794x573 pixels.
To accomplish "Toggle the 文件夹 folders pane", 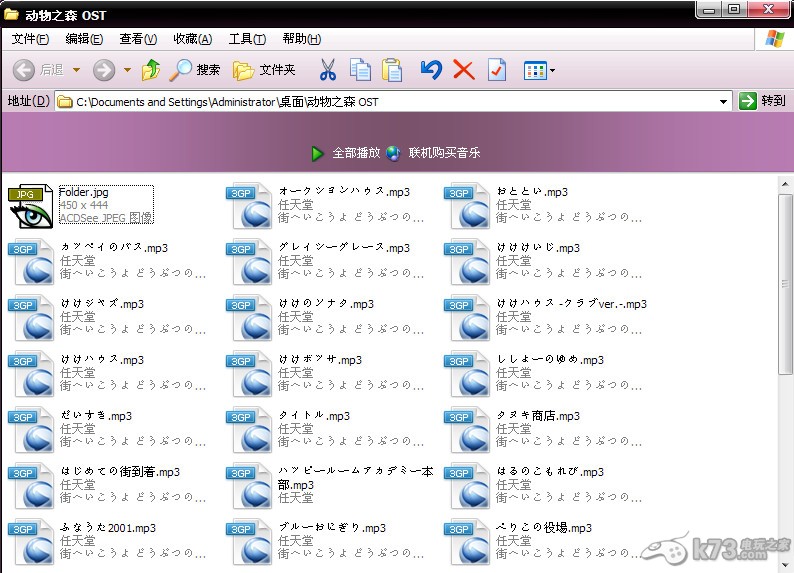I will coord(264,70).
